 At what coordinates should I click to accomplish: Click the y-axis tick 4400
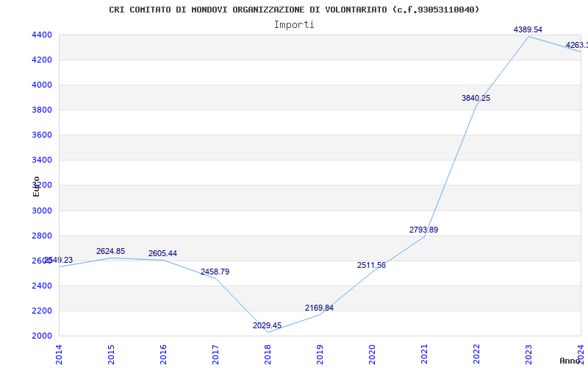click(42, 35)
